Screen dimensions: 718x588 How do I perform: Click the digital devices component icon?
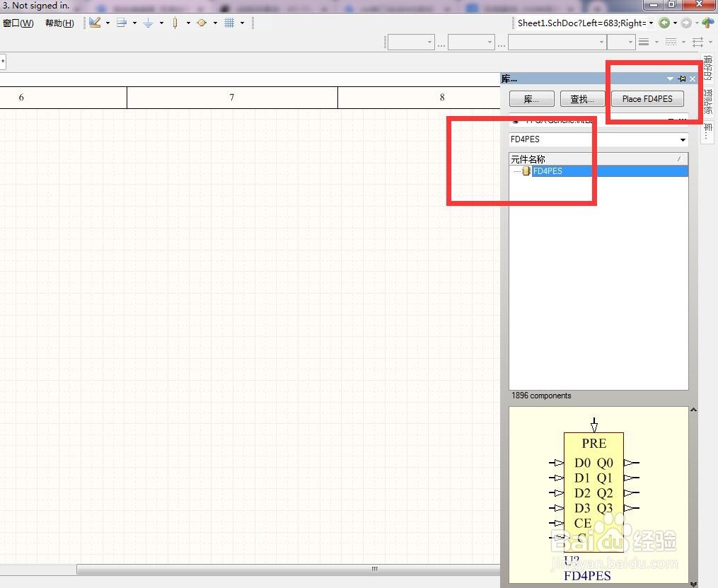pos(175,23)
